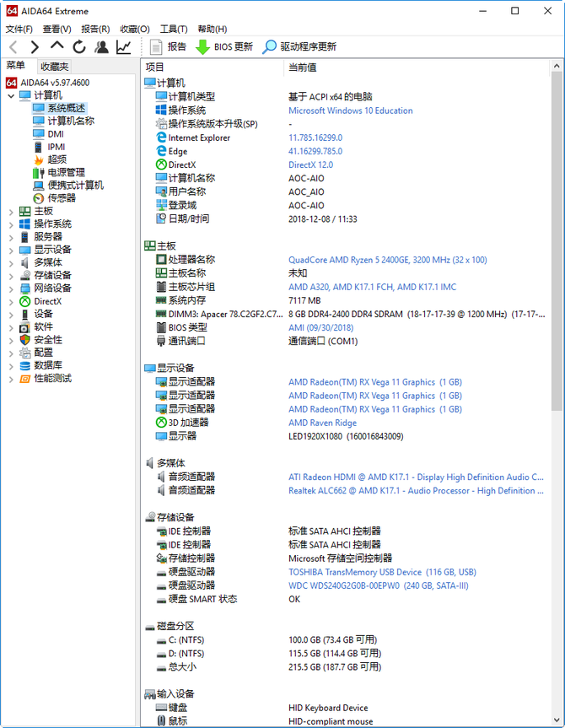The image size is (565, 728).
Task: Click the scrollbar up arrow
Action: coord(557,67)
